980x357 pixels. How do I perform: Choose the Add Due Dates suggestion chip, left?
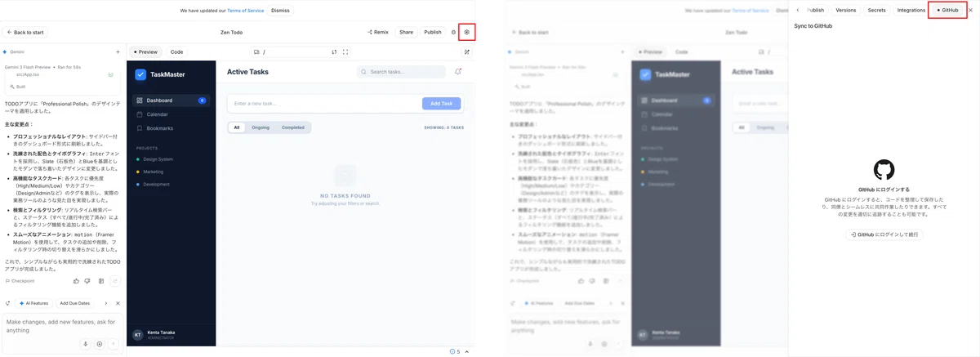coord(75,303)
